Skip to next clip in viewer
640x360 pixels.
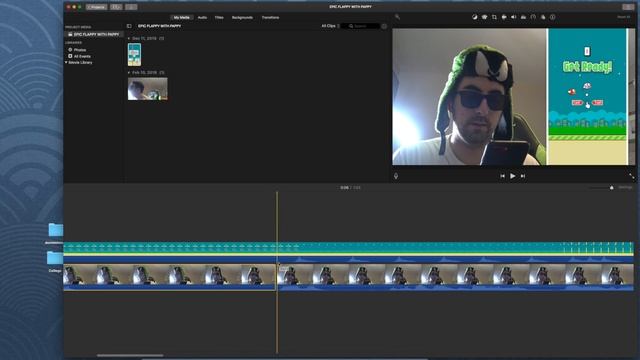click(x=523, y=176)
